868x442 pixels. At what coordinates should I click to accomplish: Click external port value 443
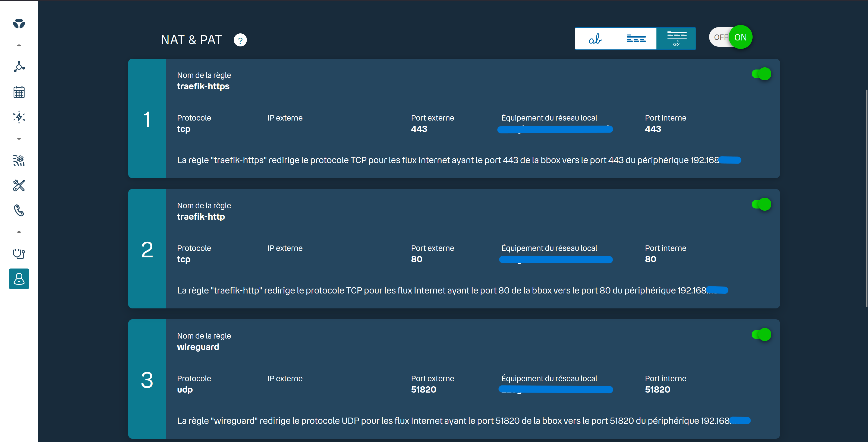pos(419,129)
